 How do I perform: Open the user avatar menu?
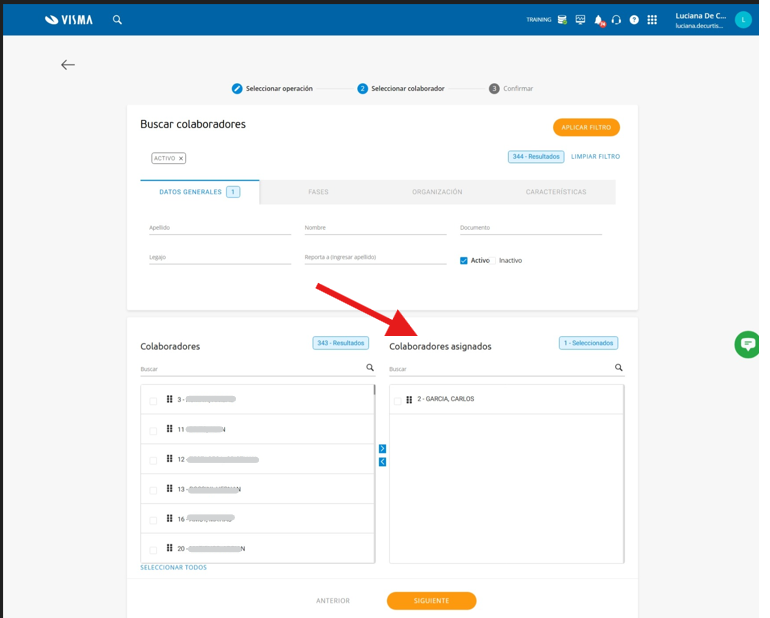743,20
